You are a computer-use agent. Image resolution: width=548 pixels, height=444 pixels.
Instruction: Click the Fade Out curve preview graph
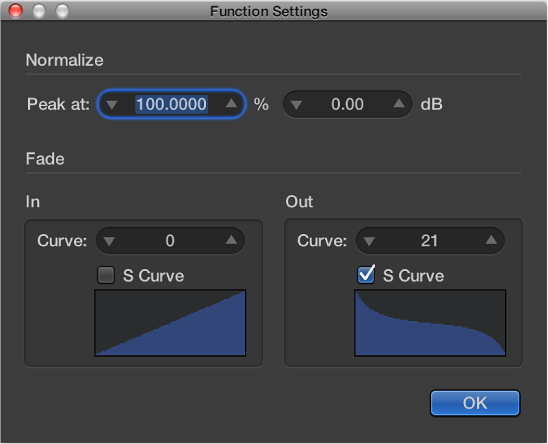[x=430, y=323]
